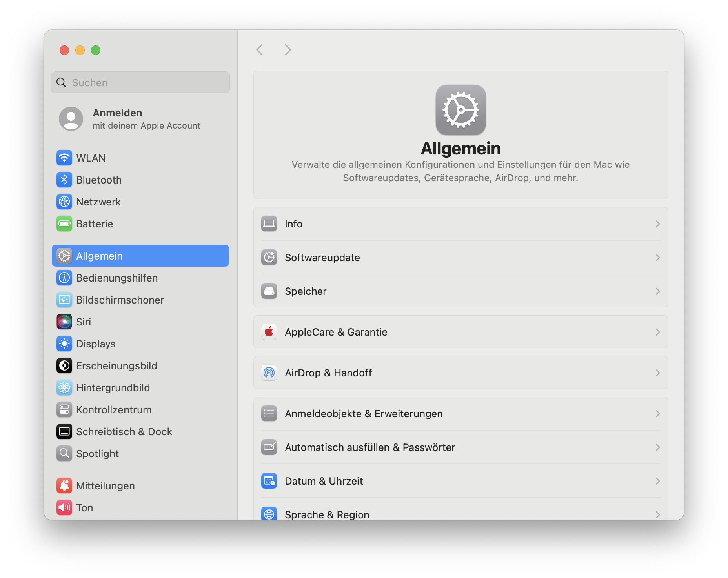Go back with the left arrow
The image size is (728, 578).
[x=259, y=50]
